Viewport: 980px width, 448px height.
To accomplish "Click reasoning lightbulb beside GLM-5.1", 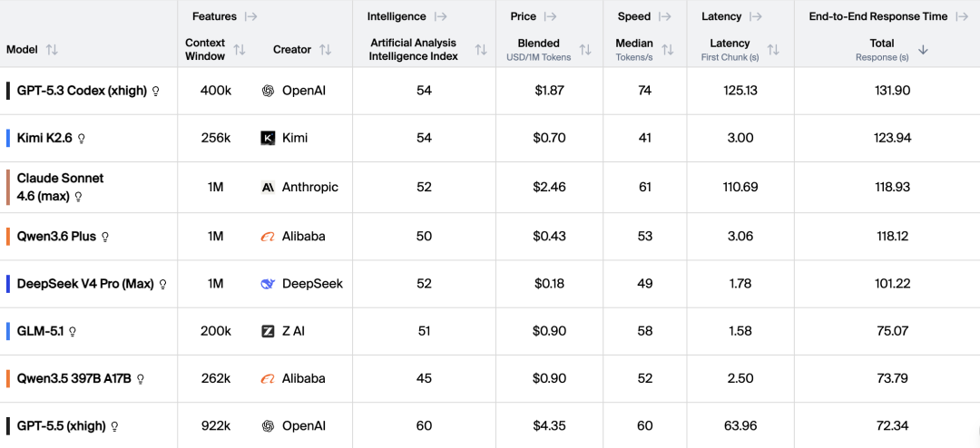I will click(73, 331).
